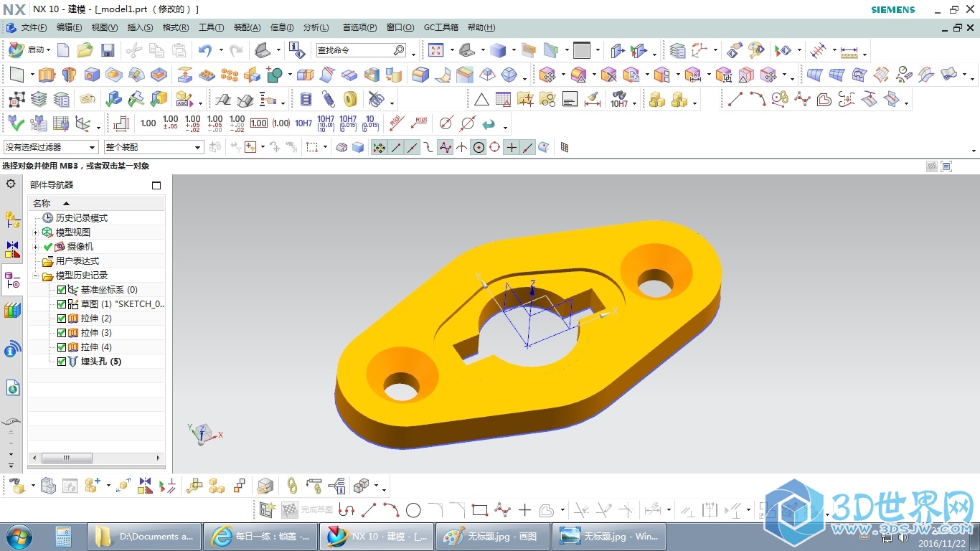Open the 视图(V) menu
Image resolution: width=980 pixels, height=551 pixels.
tap(104, 27)
